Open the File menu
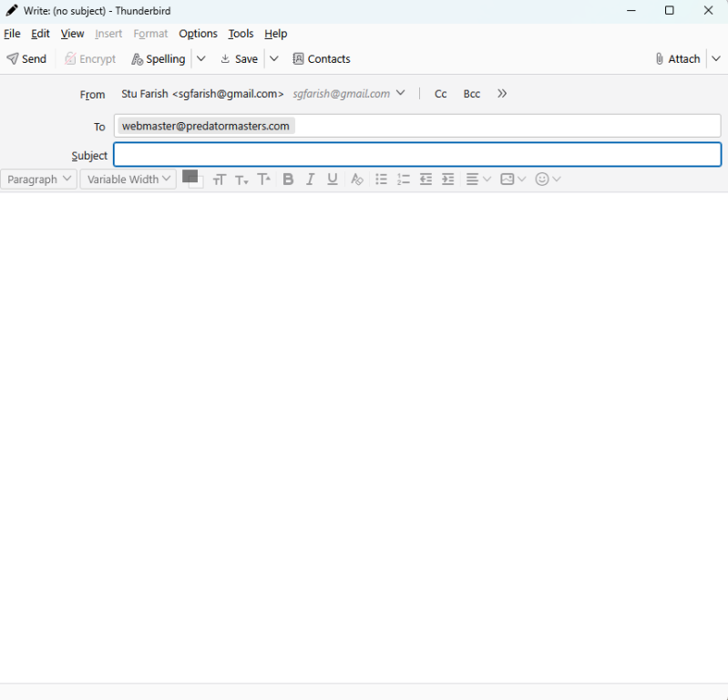Screen dimensions: 728x700 pyautogui.click(x=12, y=34)
